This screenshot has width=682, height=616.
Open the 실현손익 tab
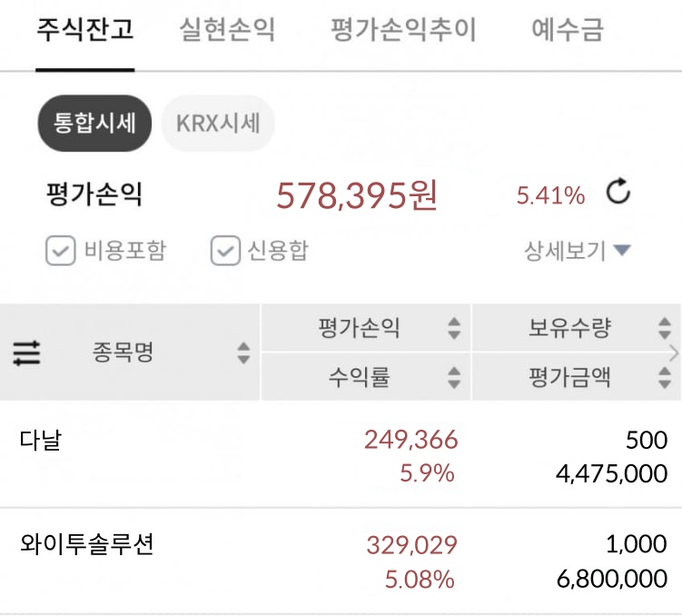click(227, 30)
